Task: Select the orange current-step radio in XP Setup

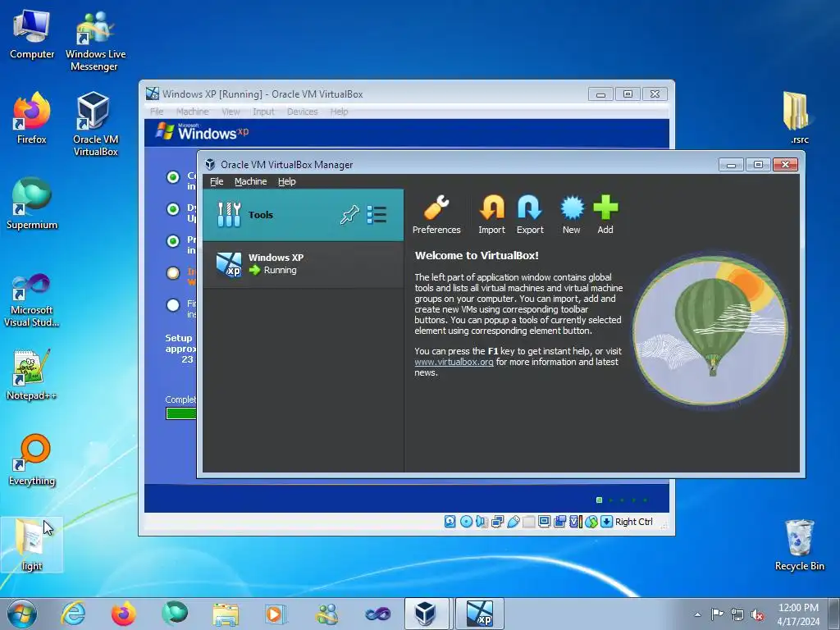Action: coord(173,273)
